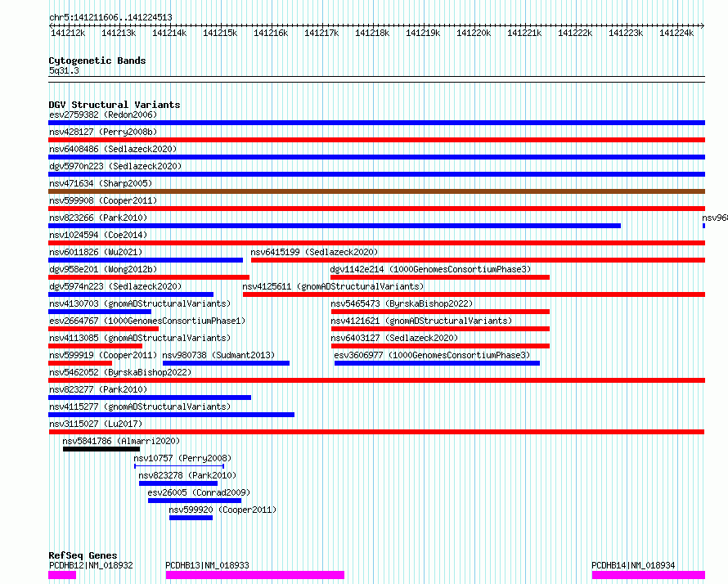Viewport: 728px width, 584px height.
Task: Select the blue esv3606977 variant bar
Action: [437, 363]
